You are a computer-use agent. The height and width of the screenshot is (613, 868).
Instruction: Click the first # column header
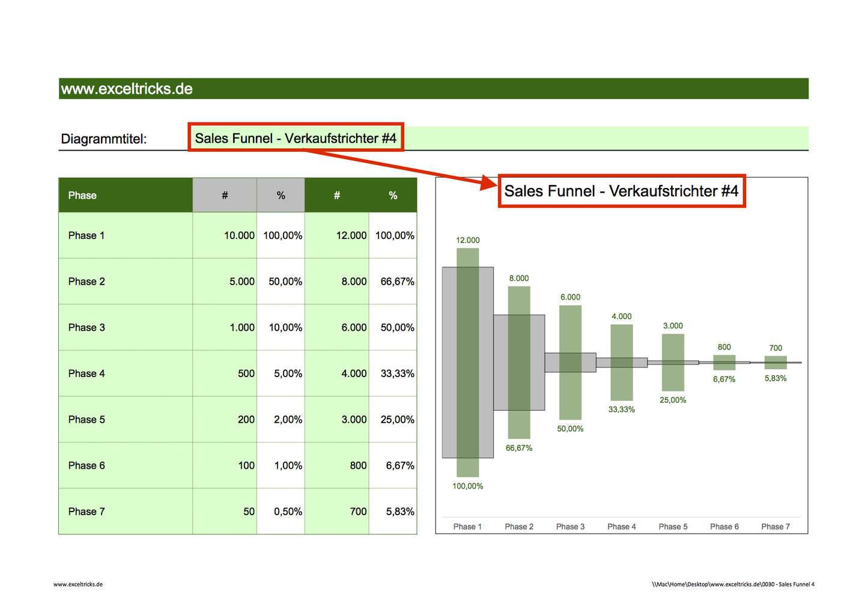coord(224,195)
